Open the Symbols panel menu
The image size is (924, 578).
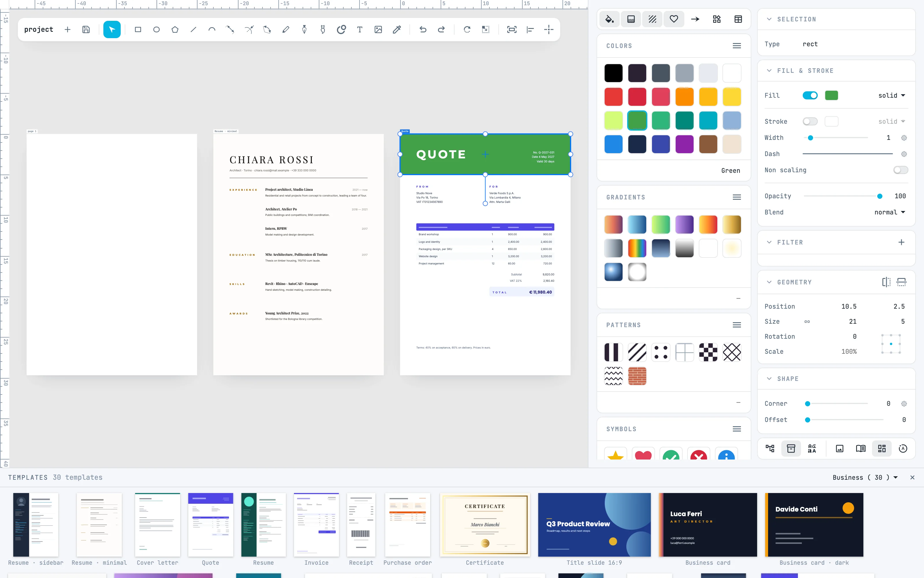[737, 429]
